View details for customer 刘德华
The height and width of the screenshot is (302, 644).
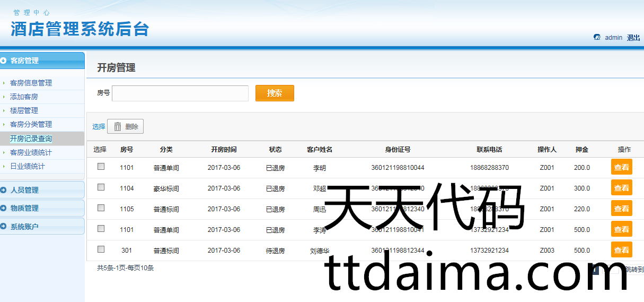(x=621, y=249)
